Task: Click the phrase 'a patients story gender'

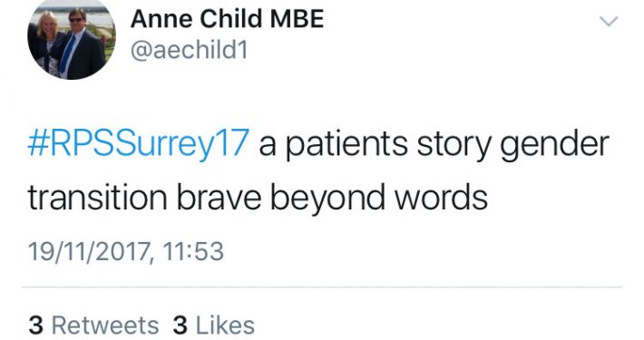Action: coord(434,145)
